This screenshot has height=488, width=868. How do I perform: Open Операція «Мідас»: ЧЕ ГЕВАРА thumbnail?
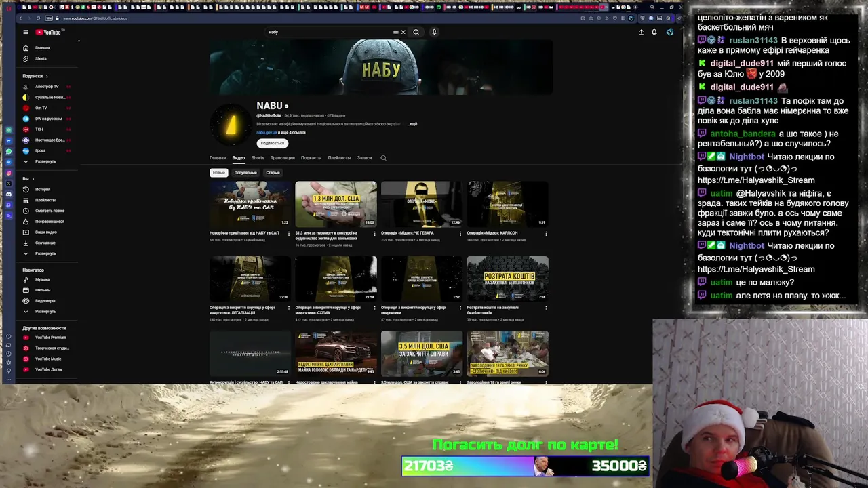coord(422,204)
